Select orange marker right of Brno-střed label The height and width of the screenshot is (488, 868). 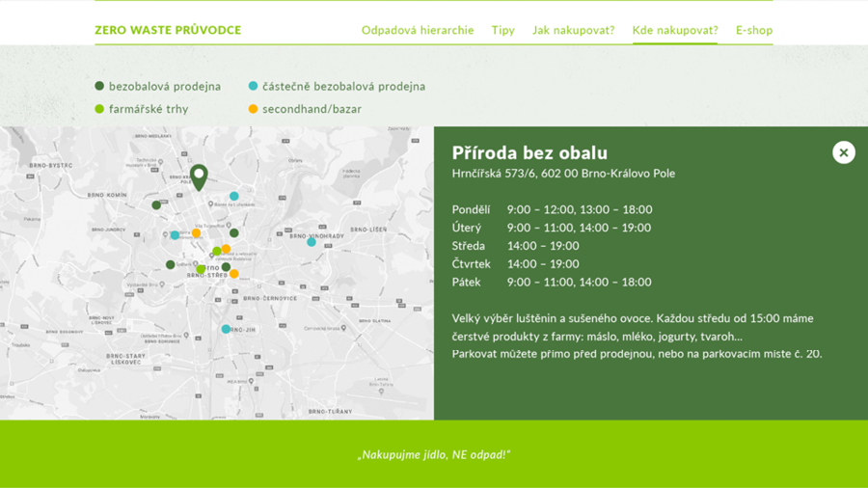(x=233, y=274)
